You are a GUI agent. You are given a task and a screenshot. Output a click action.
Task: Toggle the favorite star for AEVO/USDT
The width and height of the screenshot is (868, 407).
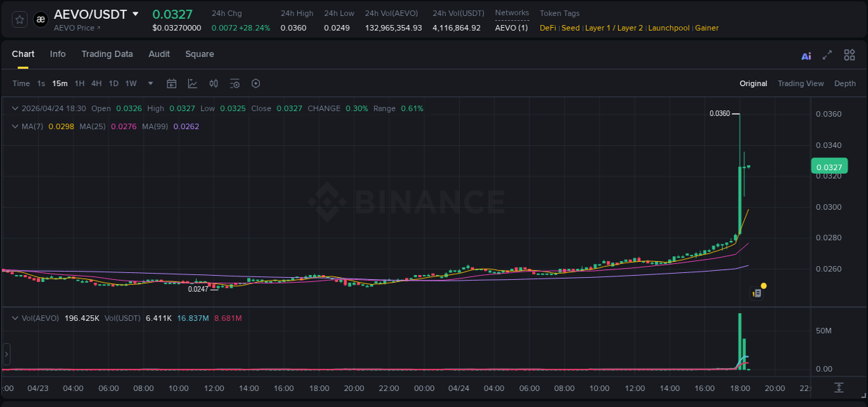(x=19, y=19)
